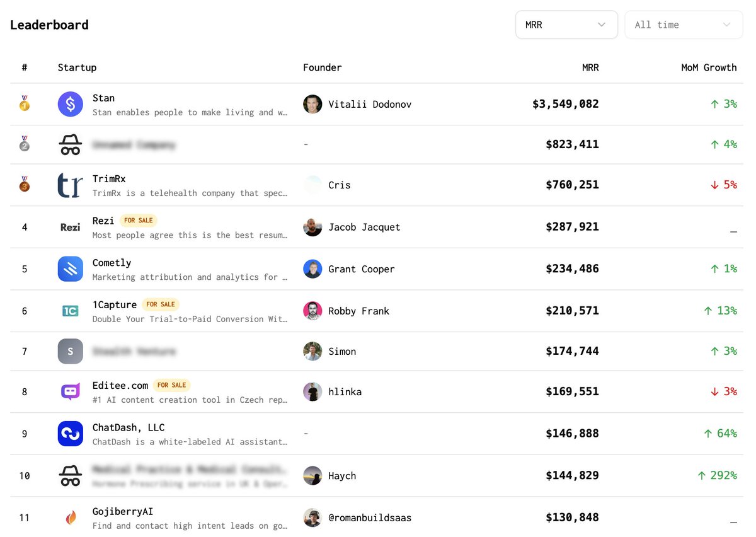This screenshot has height=537, width=756.
Task: Click the MoM Growth column header
Action: [709, 67]
